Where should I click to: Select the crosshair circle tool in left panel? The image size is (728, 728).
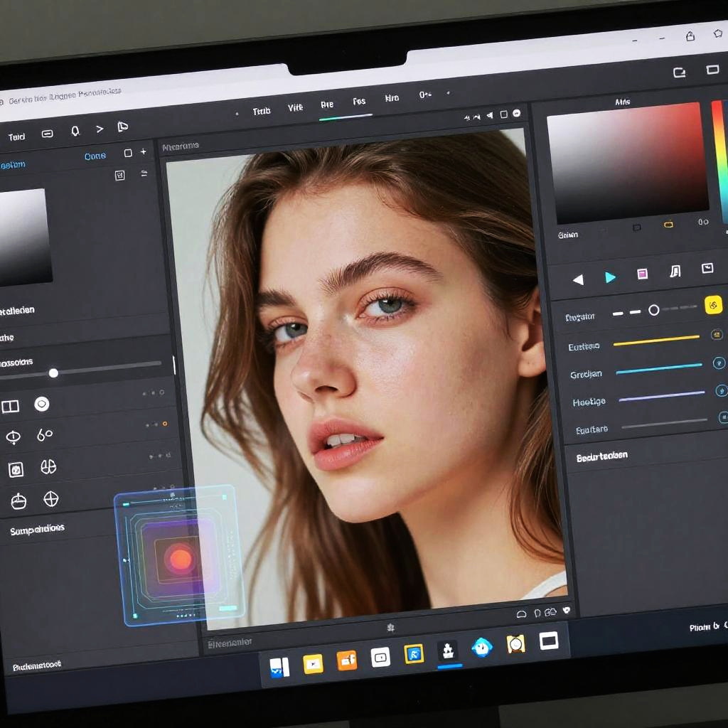point(51,499)
